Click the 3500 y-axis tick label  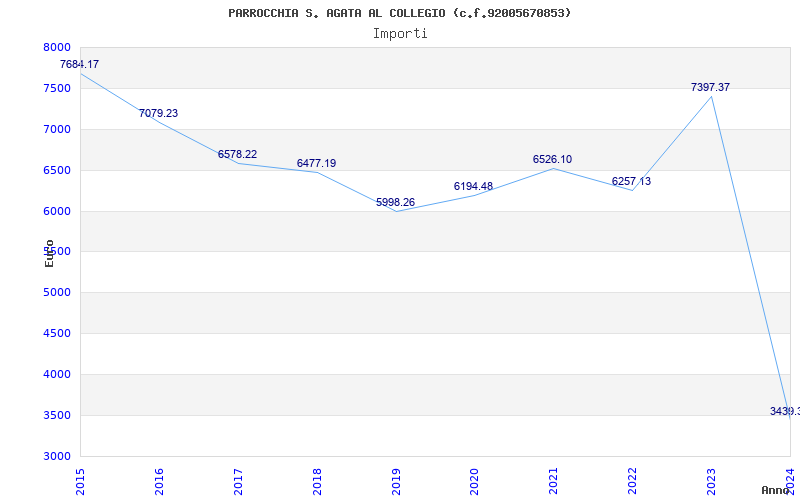57,415
